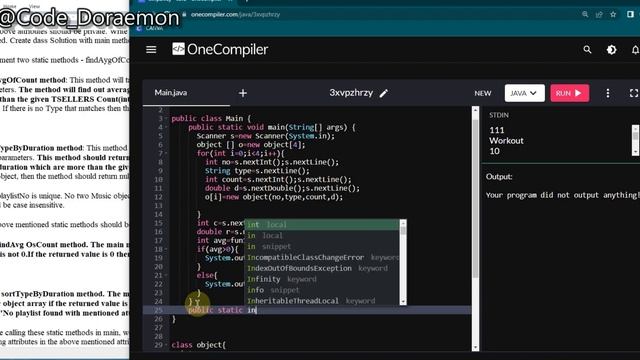
Task: Pick 'in local' autocomplete suggestion
Action: click(322, 236)
